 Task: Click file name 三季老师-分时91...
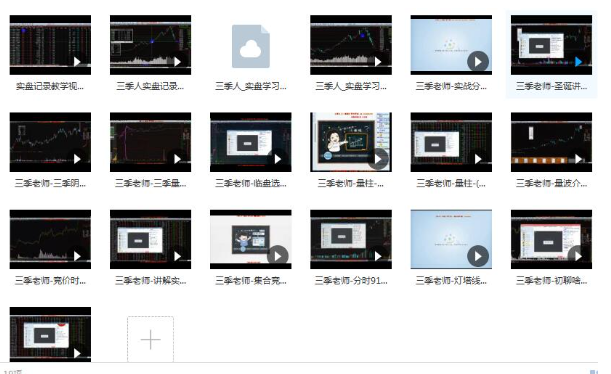351,280
